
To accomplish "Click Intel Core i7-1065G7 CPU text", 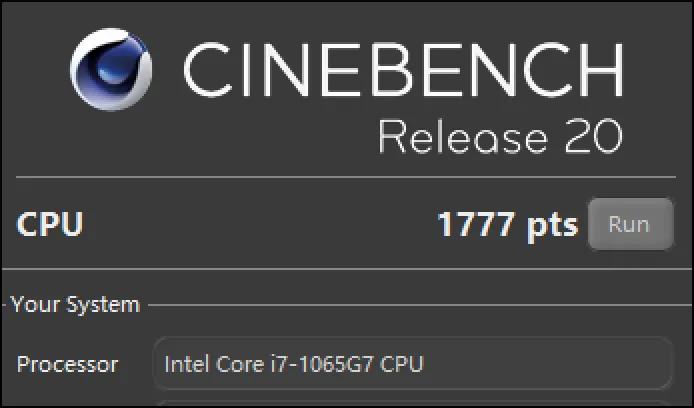I will pos(293,364).
